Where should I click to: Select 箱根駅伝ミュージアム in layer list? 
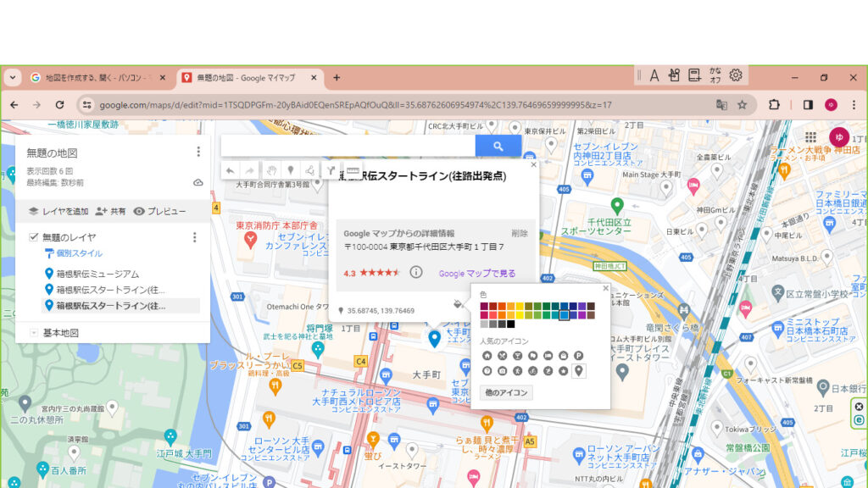[x=97, y=274]
